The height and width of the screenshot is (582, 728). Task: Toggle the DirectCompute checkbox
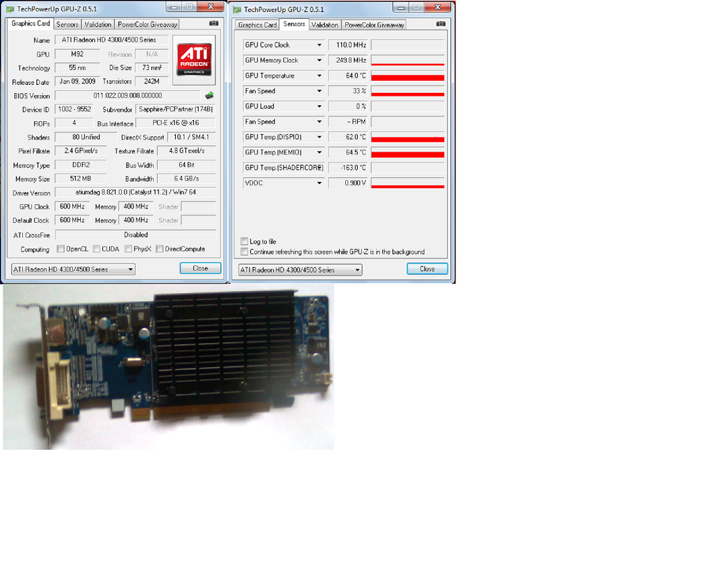tap(160, 249)
